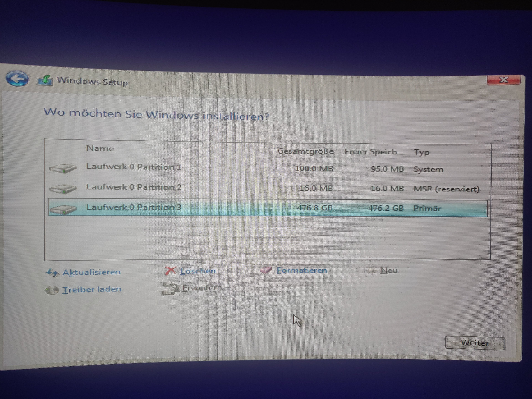Close the Windows Setup window
The height and width of the screenshot is (399, 532).
504,80
